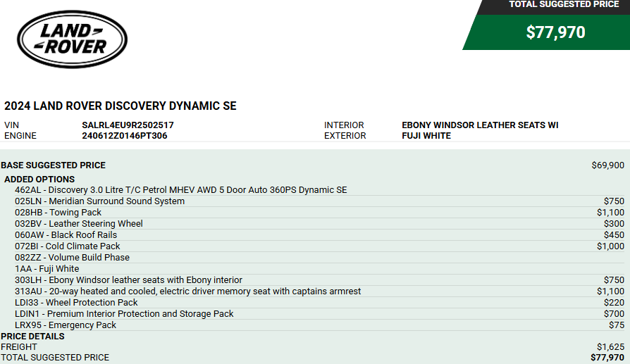630x364 pixels.
Task: Click the bold $77,970 total at bottom
Action: (x=607, y=357)
